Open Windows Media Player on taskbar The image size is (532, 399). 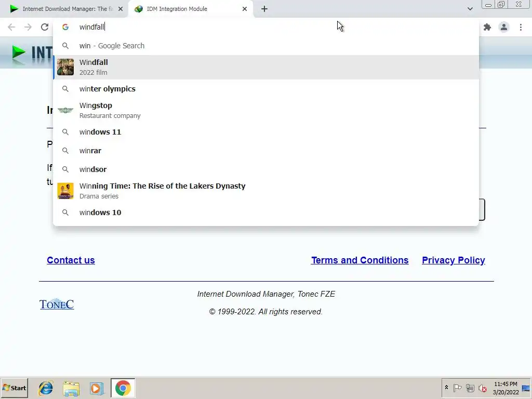(x=97, y=388)
